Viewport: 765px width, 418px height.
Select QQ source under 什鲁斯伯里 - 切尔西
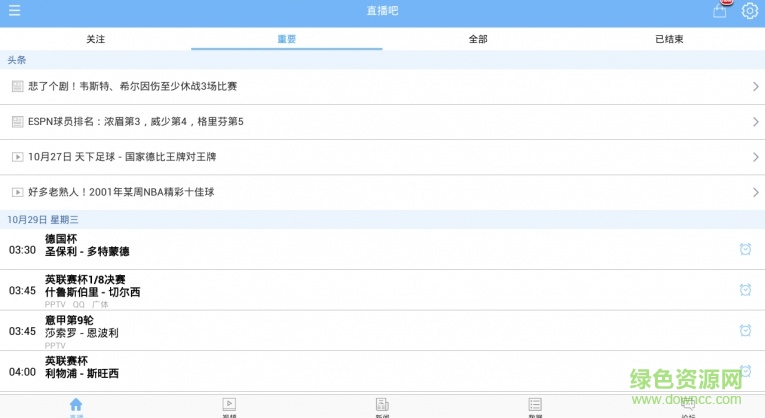pos(79,304)
